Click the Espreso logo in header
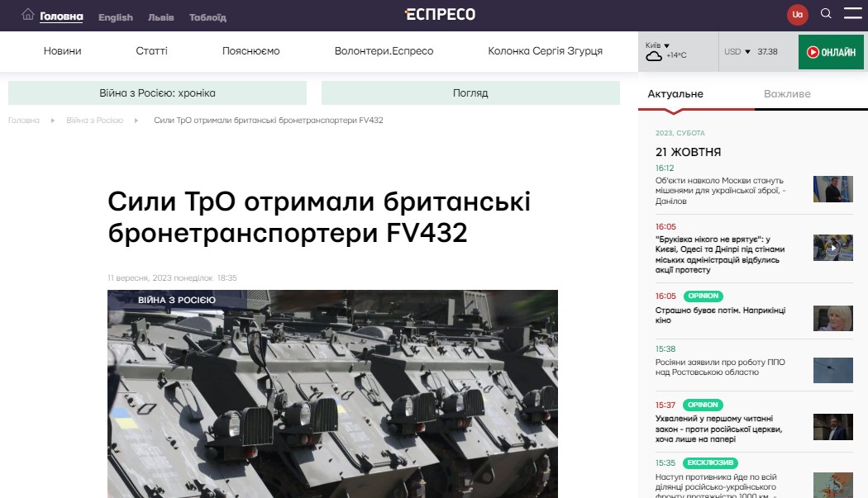 [x=439, y=14]
